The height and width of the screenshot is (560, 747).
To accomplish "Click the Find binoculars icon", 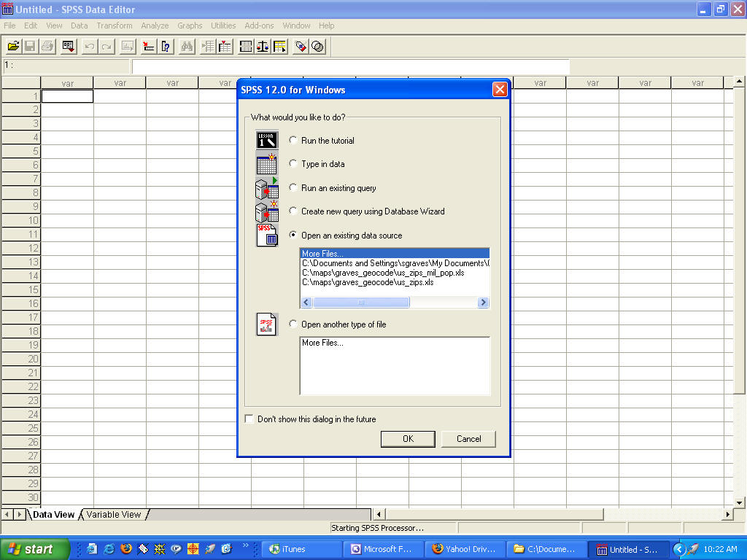I will click(187, 46).
